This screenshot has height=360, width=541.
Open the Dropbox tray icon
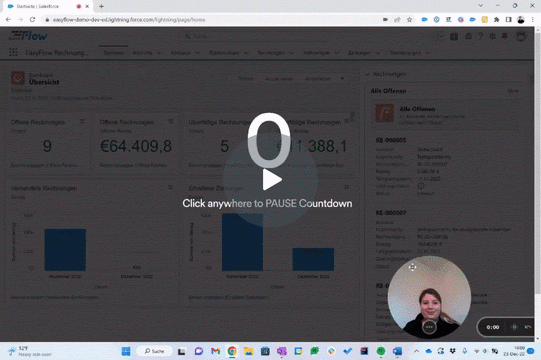coord(453,351)
